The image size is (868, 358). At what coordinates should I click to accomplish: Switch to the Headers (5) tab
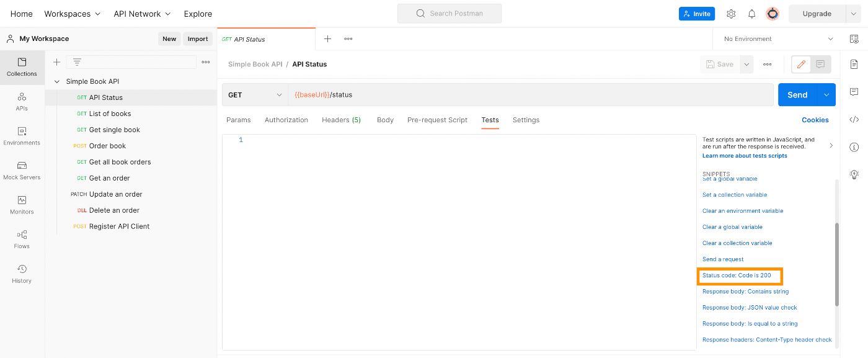coord(341,120)
